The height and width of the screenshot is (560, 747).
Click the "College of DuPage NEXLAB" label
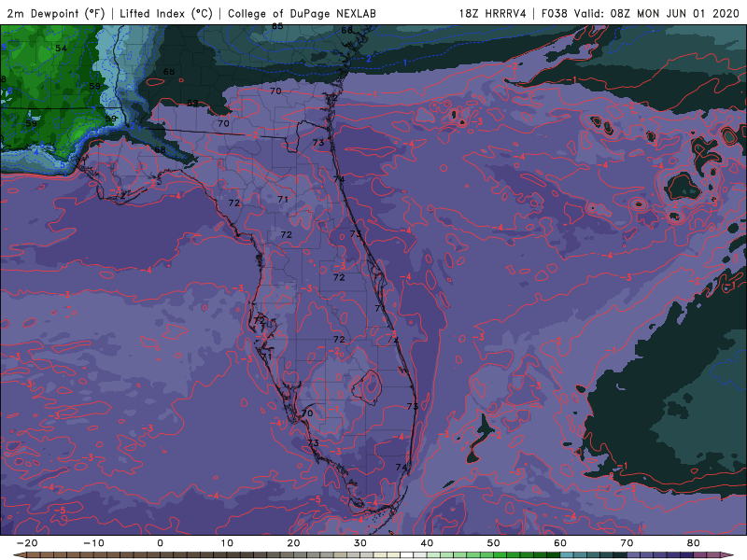click(x=302, y=13)
